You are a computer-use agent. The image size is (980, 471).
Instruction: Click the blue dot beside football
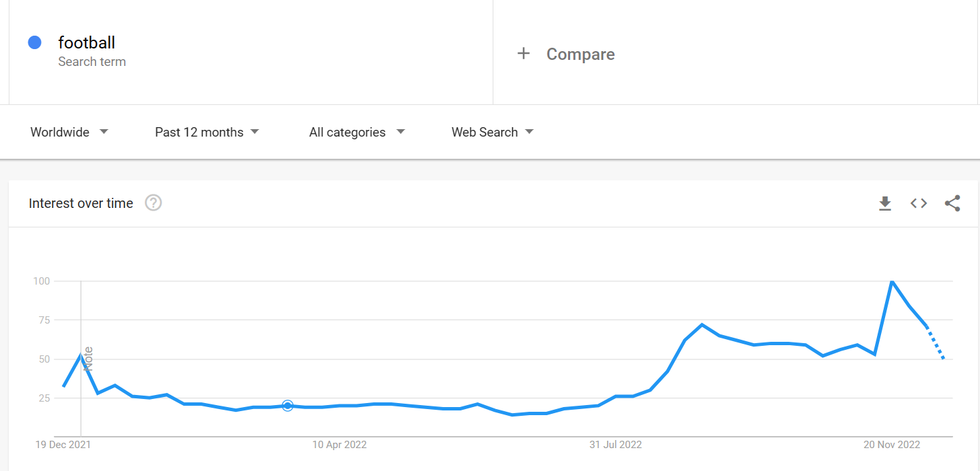pos(35,42)
